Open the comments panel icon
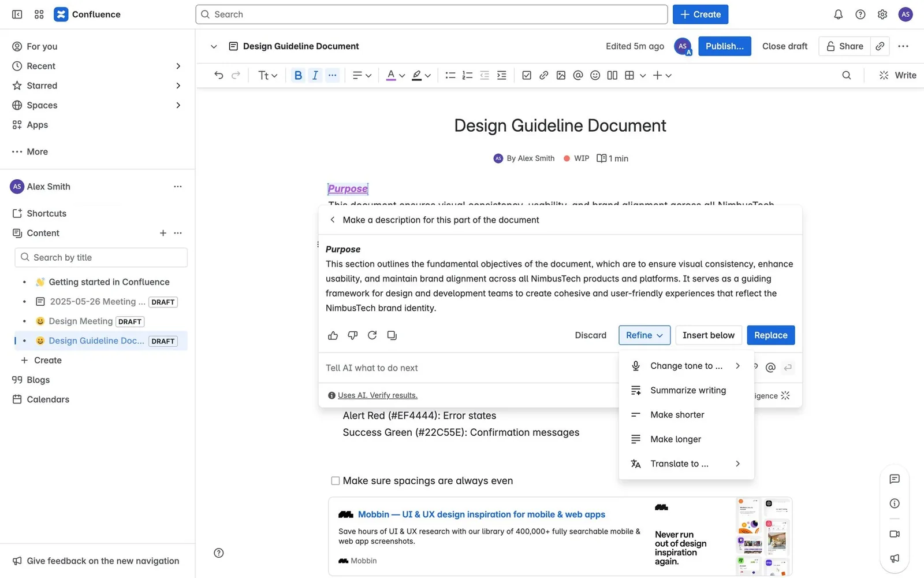The width and height of the screenshot is (924, 578). (x=895, y=479)
